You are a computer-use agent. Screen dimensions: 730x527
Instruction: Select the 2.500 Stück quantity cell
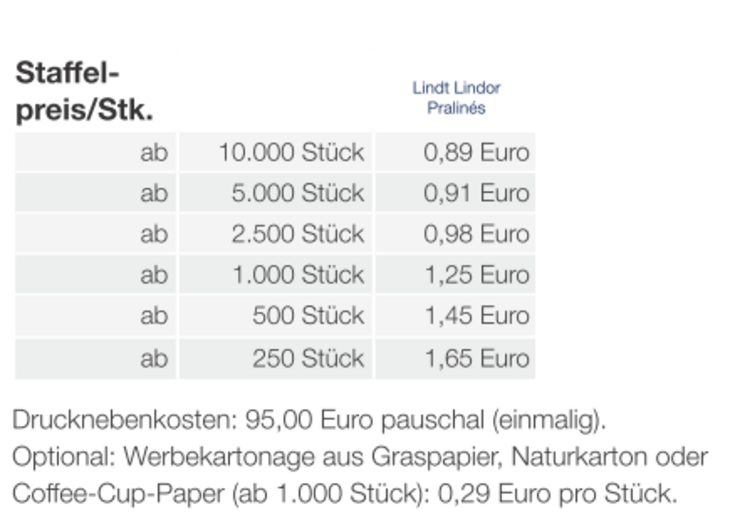tap(297, 234)
